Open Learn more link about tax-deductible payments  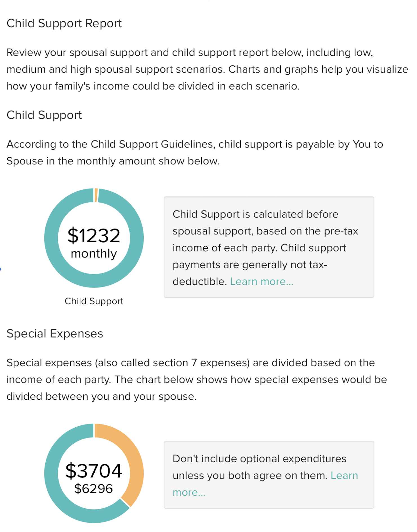click(262, 282)
